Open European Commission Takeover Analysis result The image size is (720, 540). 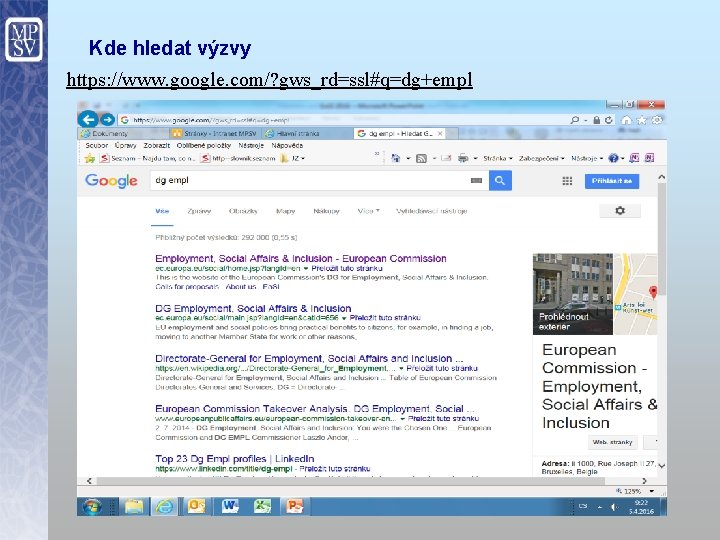[315, 408]
